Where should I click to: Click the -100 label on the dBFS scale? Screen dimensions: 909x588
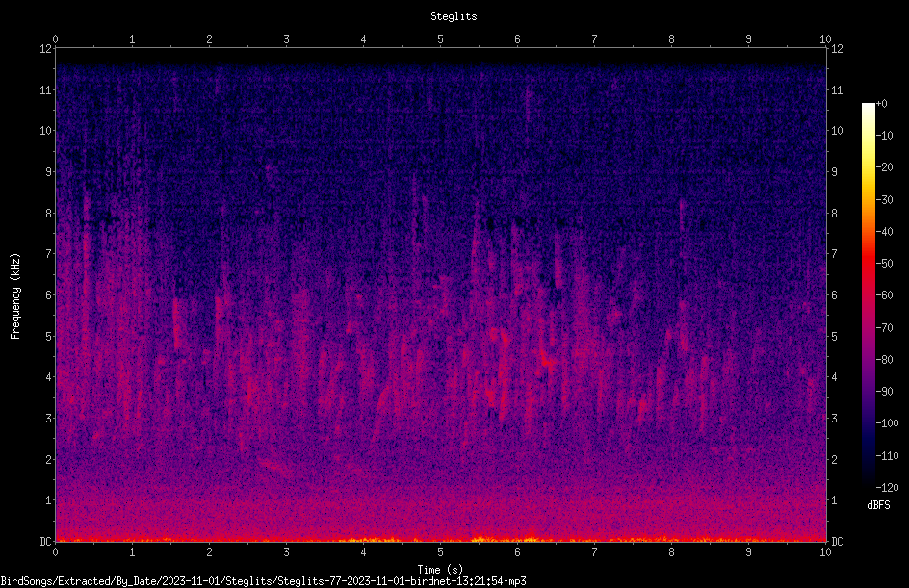coord(887,422)
